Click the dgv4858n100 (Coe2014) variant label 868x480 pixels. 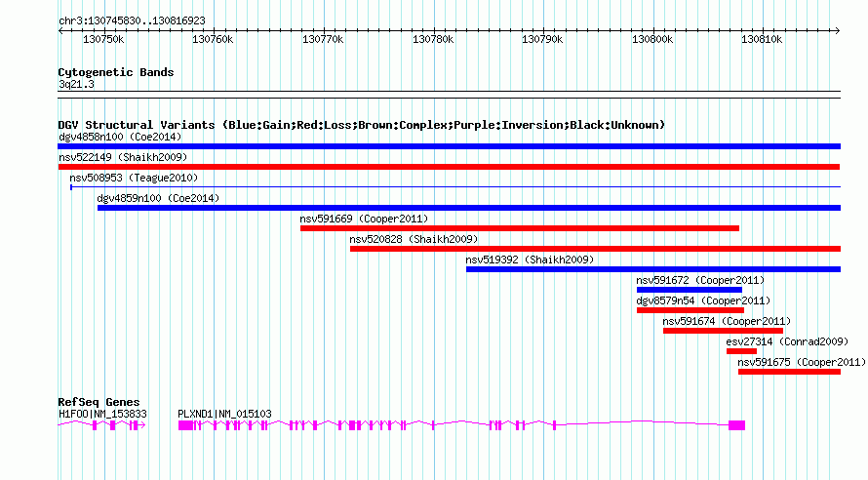(x=120, y=137)
